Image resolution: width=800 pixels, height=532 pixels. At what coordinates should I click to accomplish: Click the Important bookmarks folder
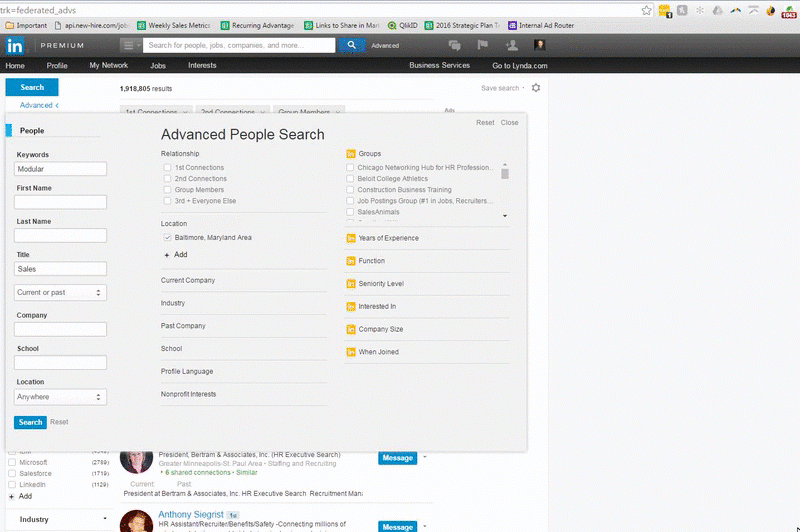(26, 26)
